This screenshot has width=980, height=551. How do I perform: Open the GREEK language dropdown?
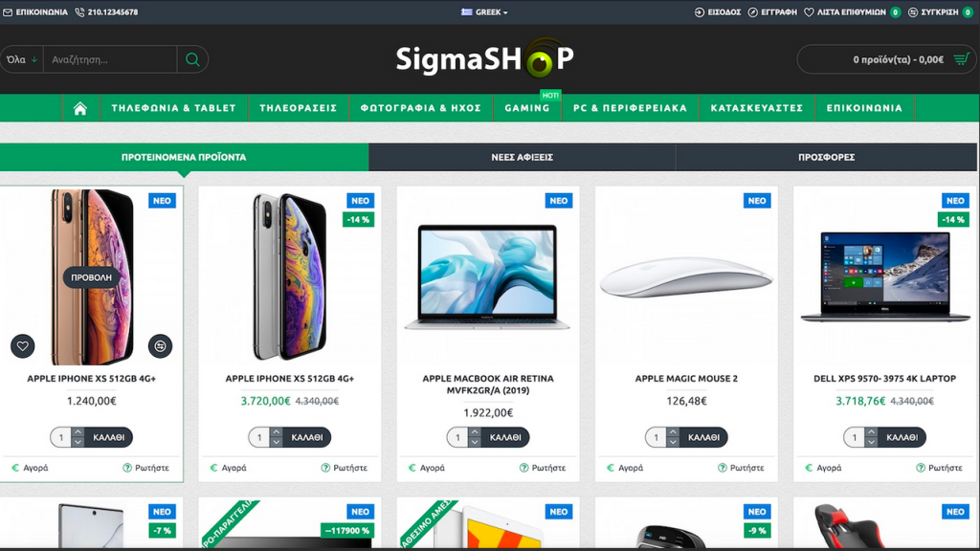pyautogui.click(x=484, y=11)
